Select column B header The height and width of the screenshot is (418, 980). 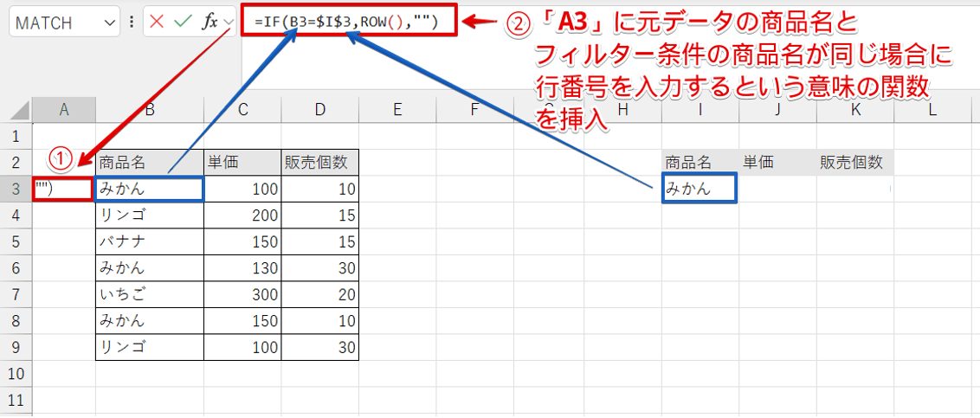tap(150, 110)
